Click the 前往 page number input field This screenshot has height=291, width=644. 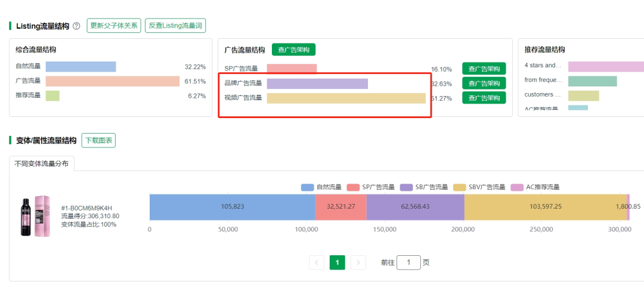tap(408, 262)
